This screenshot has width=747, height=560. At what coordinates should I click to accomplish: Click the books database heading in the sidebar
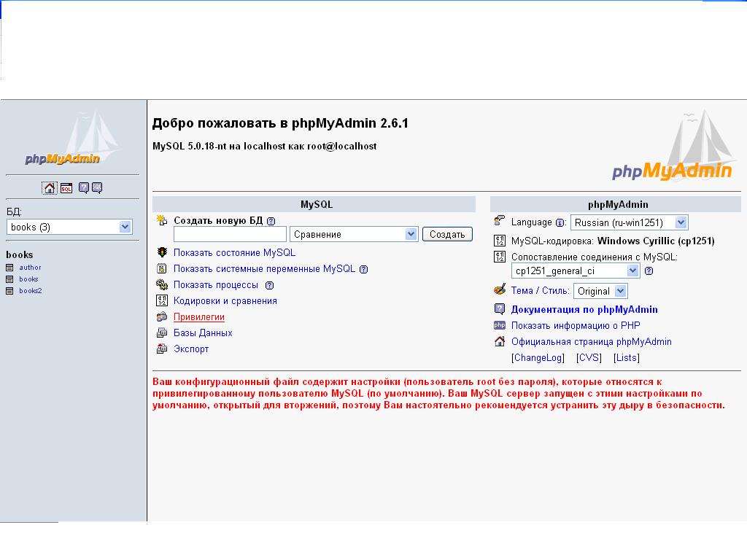(20, 254)
